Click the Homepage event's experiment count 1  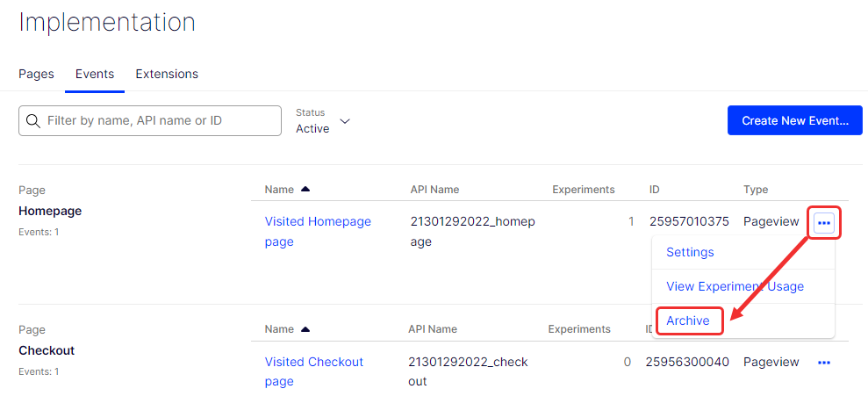630,221
